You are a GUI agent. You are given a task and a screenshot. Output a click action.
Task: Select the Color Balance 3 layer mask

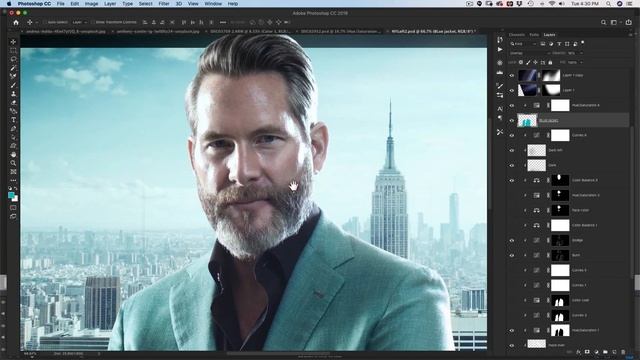tap(560, 180)
